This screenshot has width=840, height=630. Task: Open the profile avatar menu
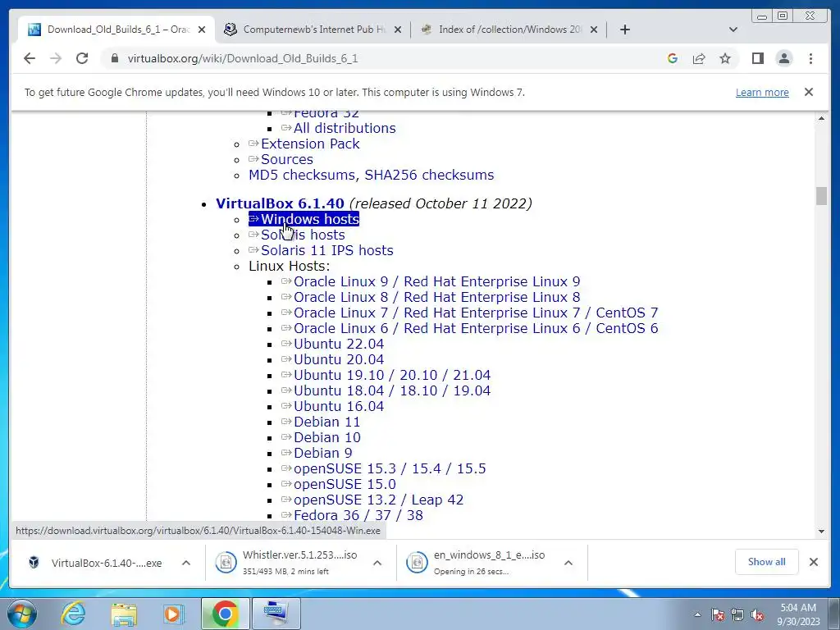click(784, 58)
